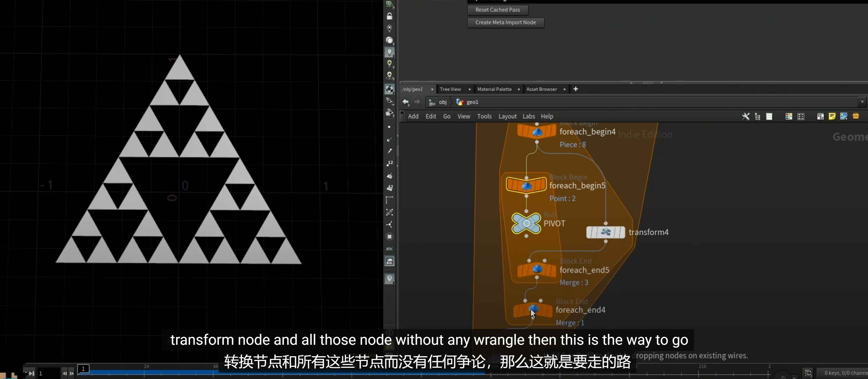This screenshot has width=868, height=379.
Task: Toggle the headlight display option
Action: coord(390,52)
